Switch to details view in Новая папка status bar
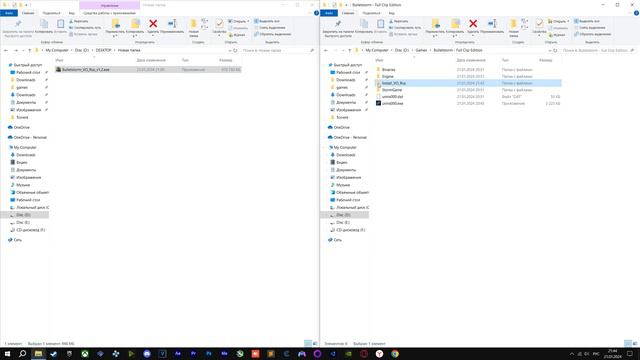 (308, 344)
